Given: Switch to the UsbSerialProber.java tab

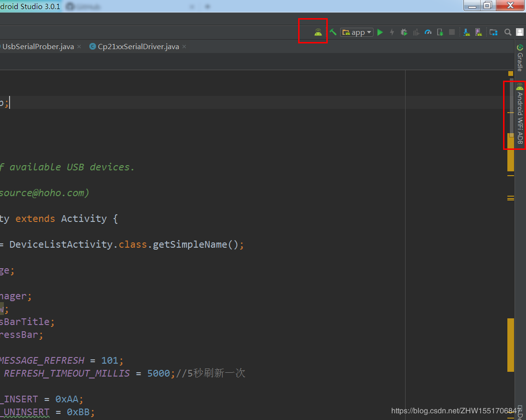Looking at the screenshot, I should [x=38, y=47].
